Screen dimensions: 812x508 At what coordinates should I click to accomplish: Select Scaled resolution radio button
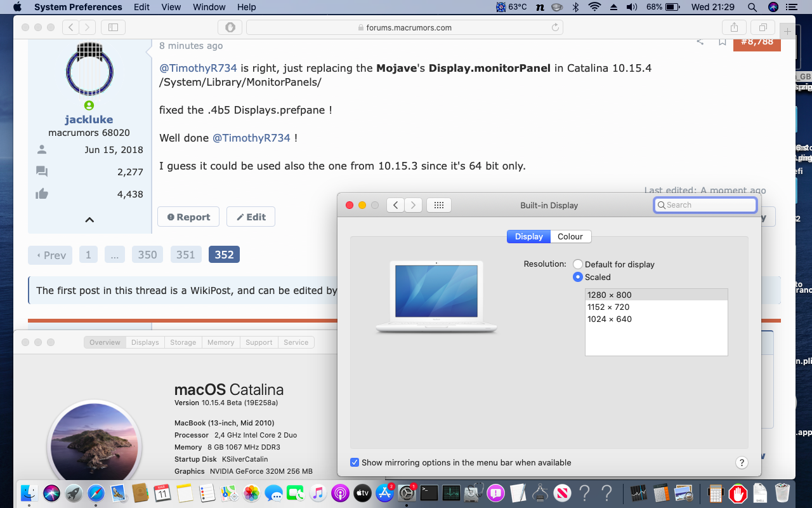(578, 277)
